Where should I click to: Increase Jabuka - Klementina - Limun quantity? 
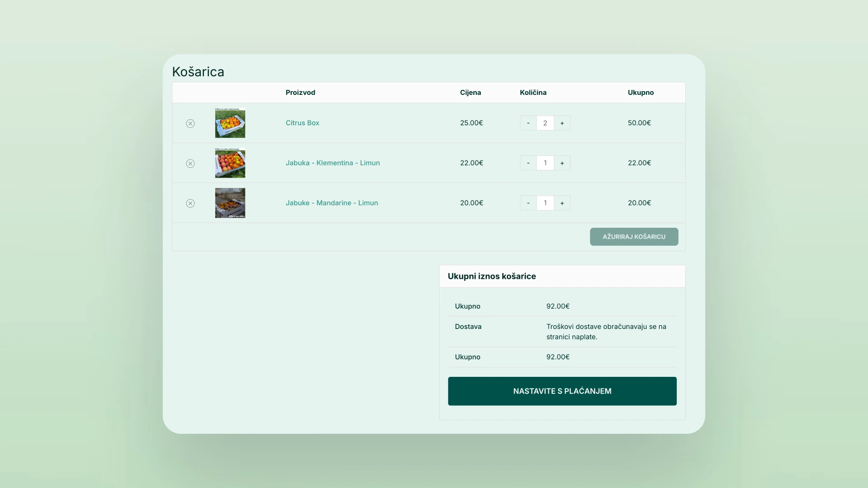[x=562, y=163]
